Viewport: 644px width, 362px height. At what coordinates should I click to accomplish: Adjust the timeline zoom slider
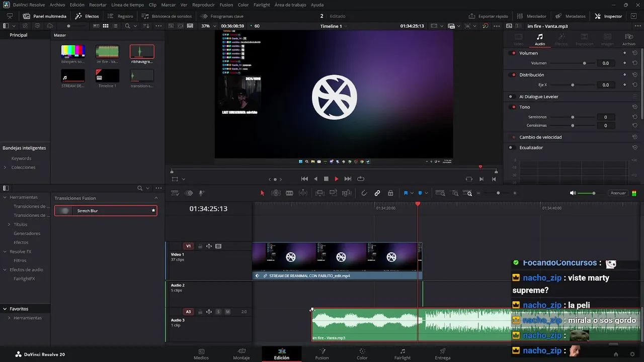click(x=498, y=193)
